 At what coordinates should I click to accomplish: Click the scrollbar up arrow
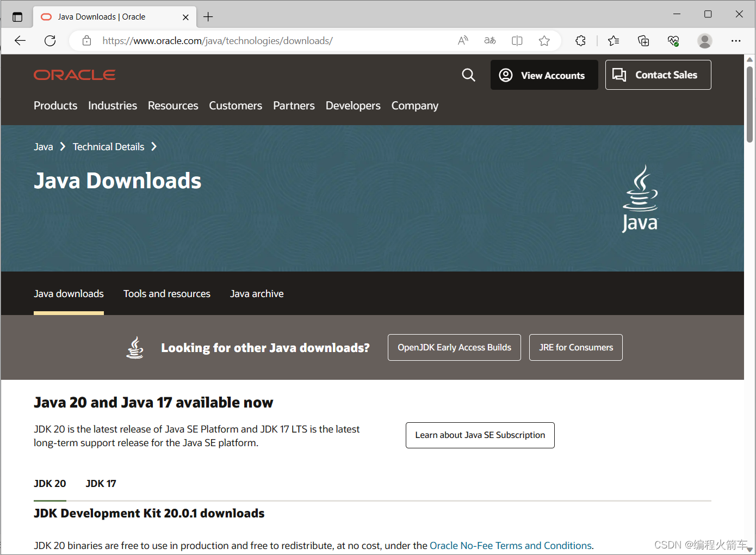pyautogui.click(x=749, y=59)
